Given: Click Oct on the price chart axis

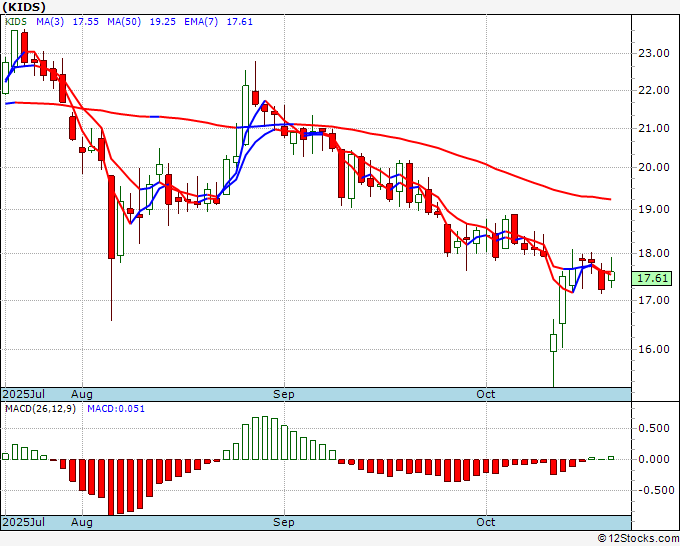Looking at the screenshot, I should tap(486, 394).
